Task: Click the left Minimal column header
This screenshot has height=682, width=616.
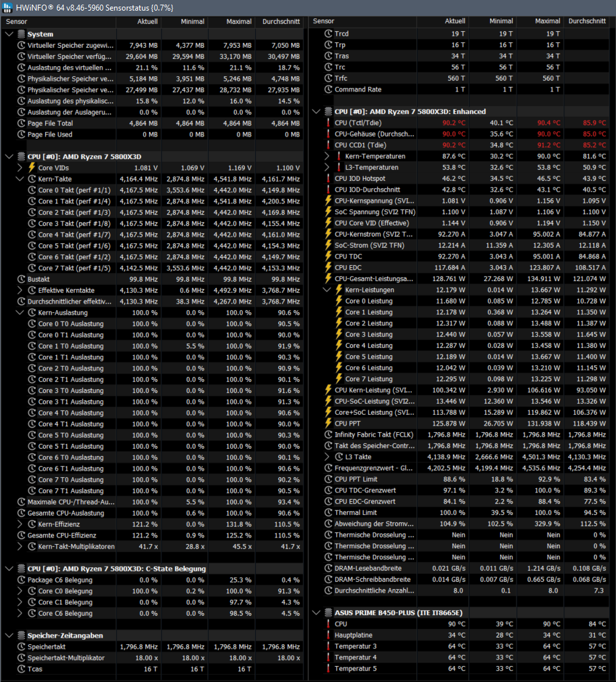Action: [185, 21]
